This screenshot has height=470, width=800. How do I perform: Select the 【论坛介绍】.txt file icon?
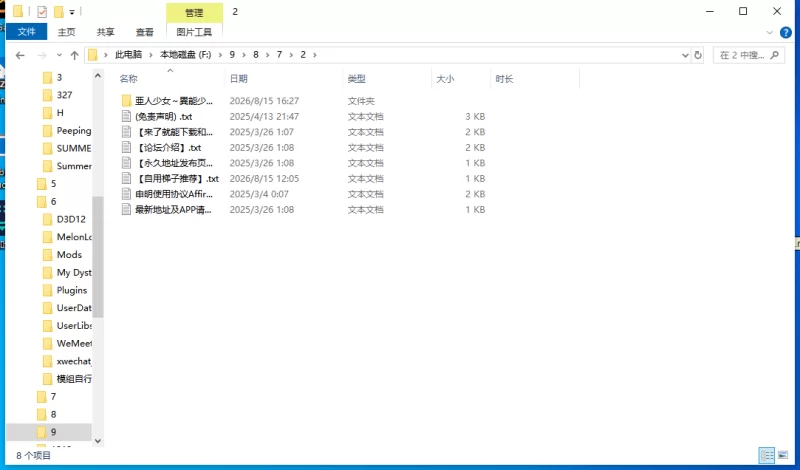point(127,147)
